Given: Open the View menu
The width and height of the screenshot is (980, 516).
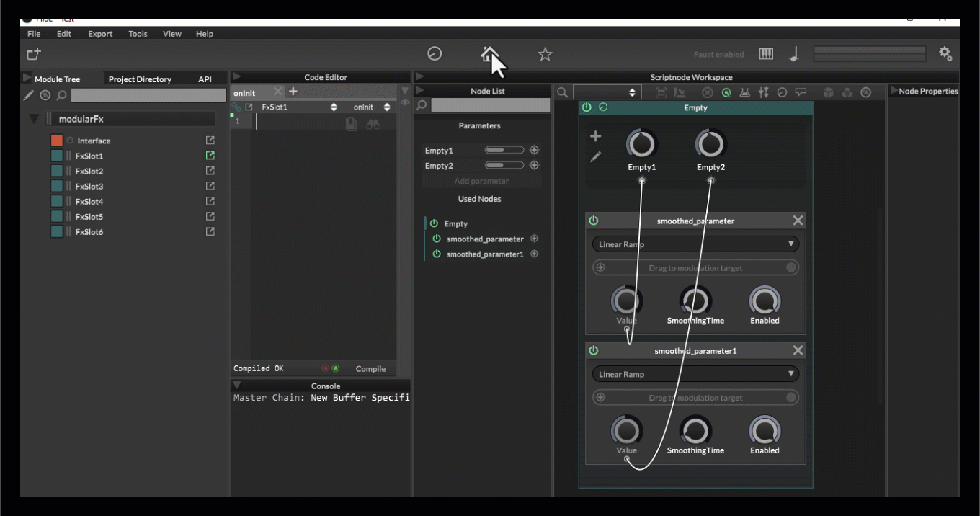Looking at the screenshot, I should click(x=172, y=34).
